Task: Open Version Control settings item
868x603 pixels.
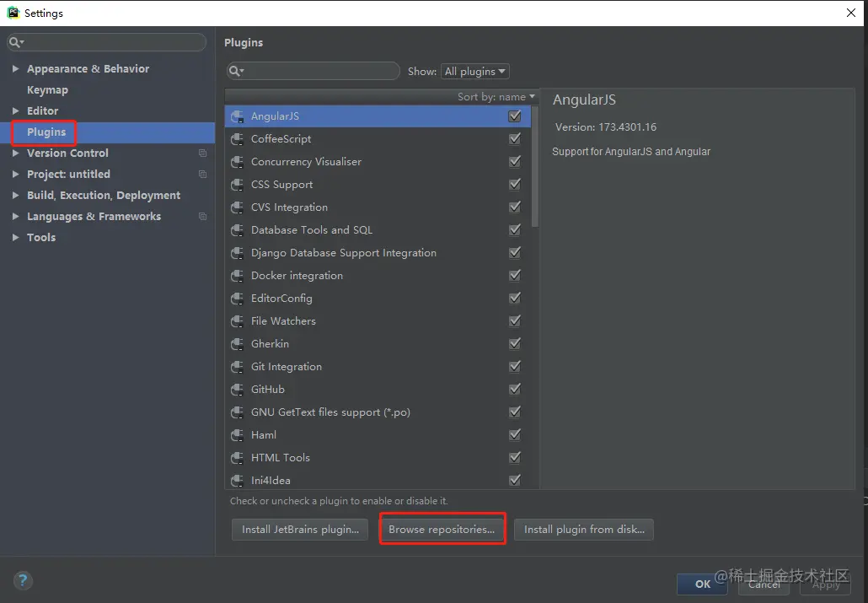Action: (x=67, y=153)
